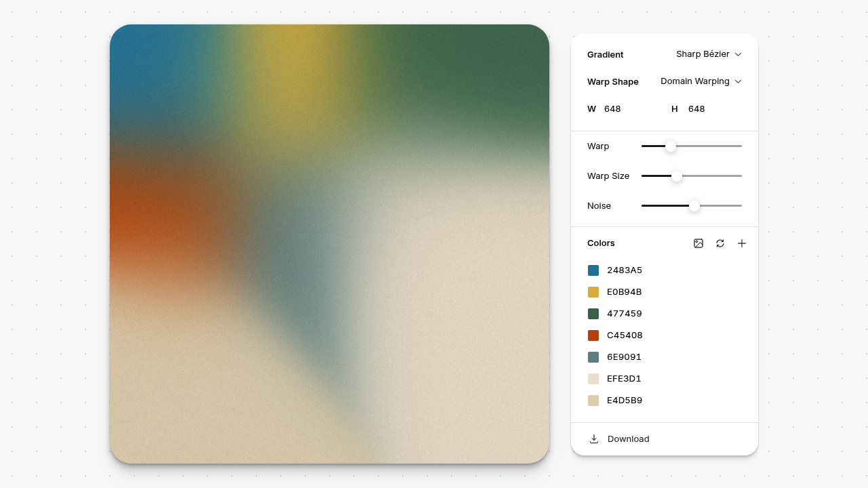Select the beige E4D5B9 color swatch
868x488 pixels.
click(x=593, y=401)
